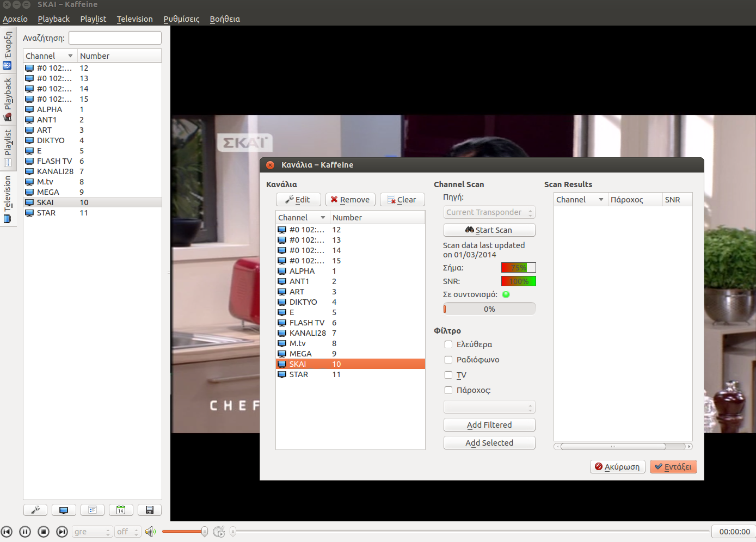Screen dimensions: 756x542
Task: Open the Current Transponder source dropdown
Action: (489, 212)
